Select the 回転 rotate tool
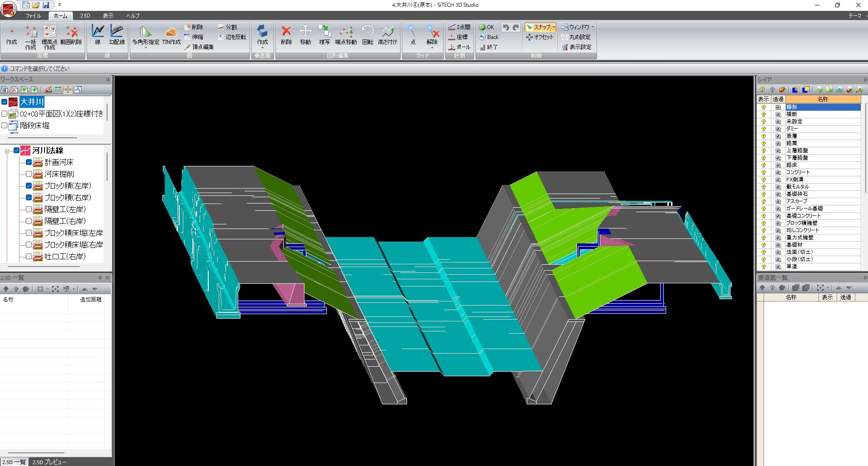Viewport: 868px width, 466px height. [368, 35]
